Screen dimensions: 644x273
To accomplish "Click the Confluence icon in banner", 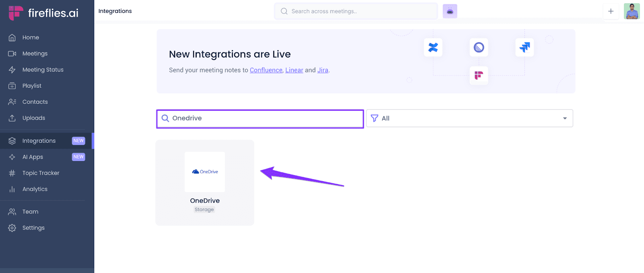I will (433, 48).
